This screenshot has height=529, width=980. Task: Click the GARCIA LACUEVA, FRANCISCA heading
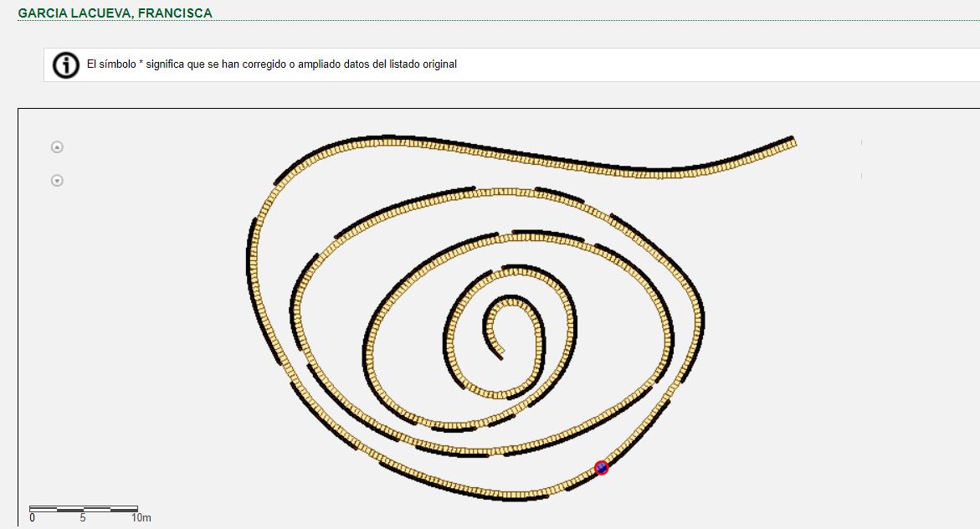(x=115, y=13)
